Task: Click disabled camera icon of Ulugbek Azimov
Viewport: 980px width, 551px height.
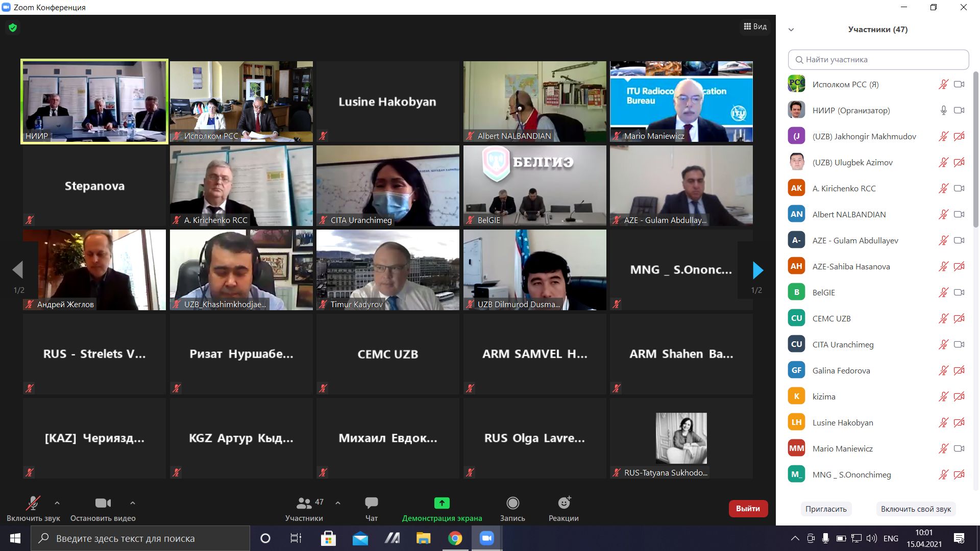Action: coord(959,162)
